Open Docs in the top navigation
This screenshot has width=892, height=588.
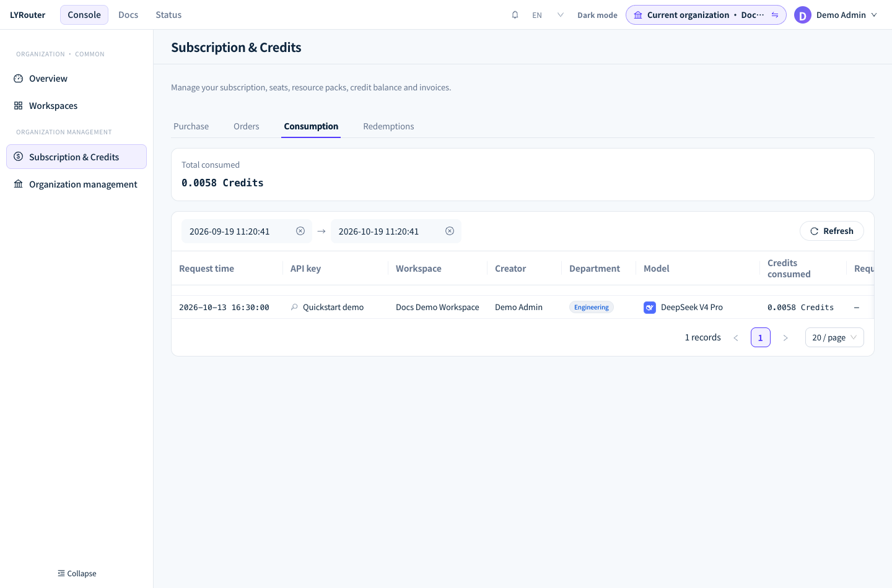(128, 15)
